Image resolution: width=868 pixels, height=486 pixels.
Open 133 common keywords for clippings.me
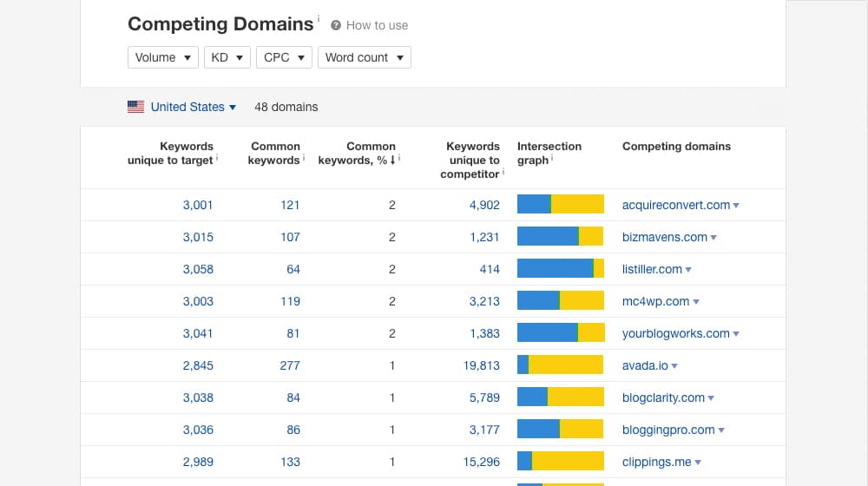point(290,462)
